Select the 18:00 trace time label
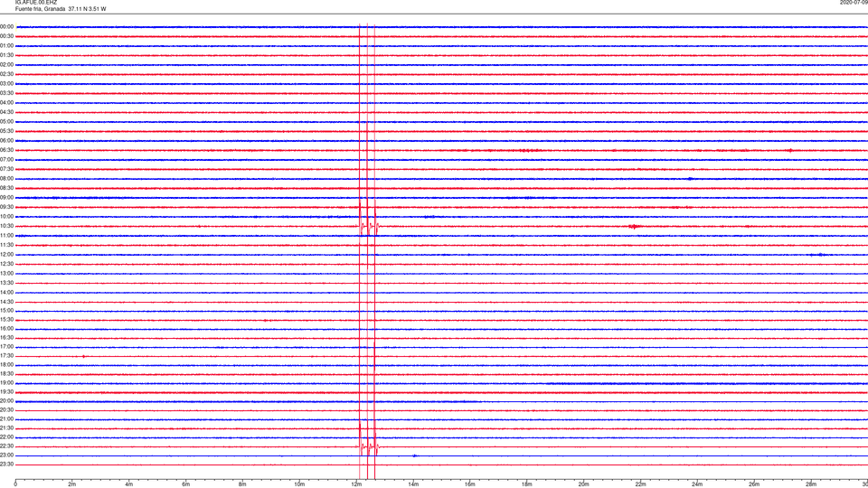The width and height of the screenshot is (868, 488). pos(6,364)
